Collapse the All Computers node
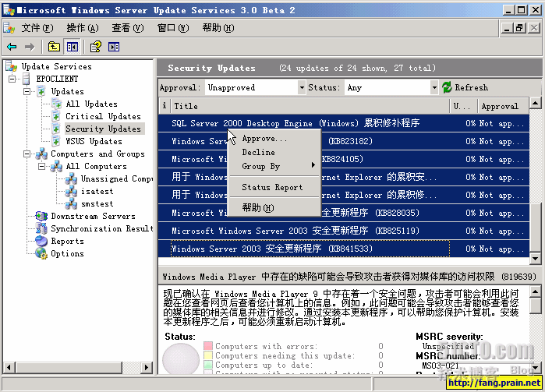The height and width of the screenshot is (392, 545). coord(41,167)
